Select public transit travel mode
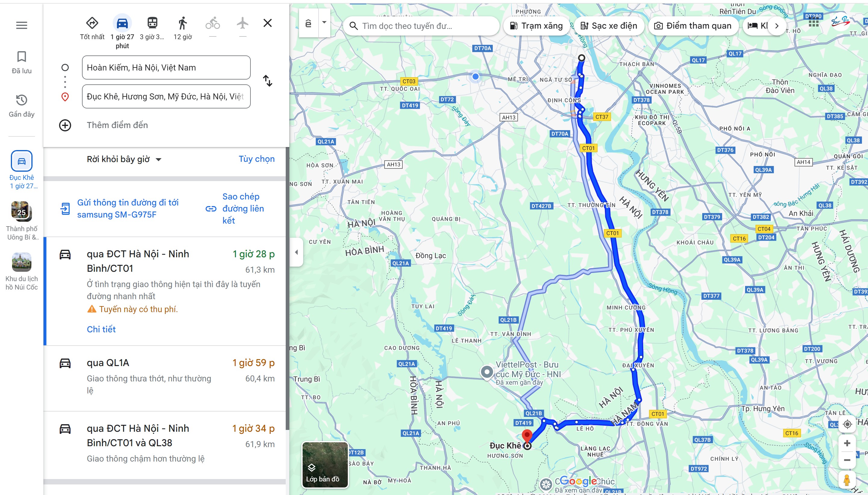This screenshot has height=495, width=868. click(x=152, y=23)
